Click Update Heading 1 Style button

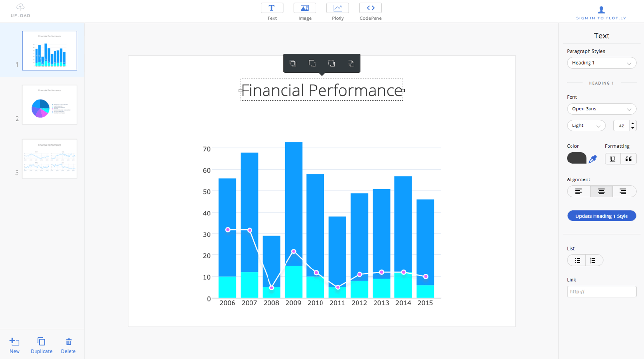[x=601, y=216]
